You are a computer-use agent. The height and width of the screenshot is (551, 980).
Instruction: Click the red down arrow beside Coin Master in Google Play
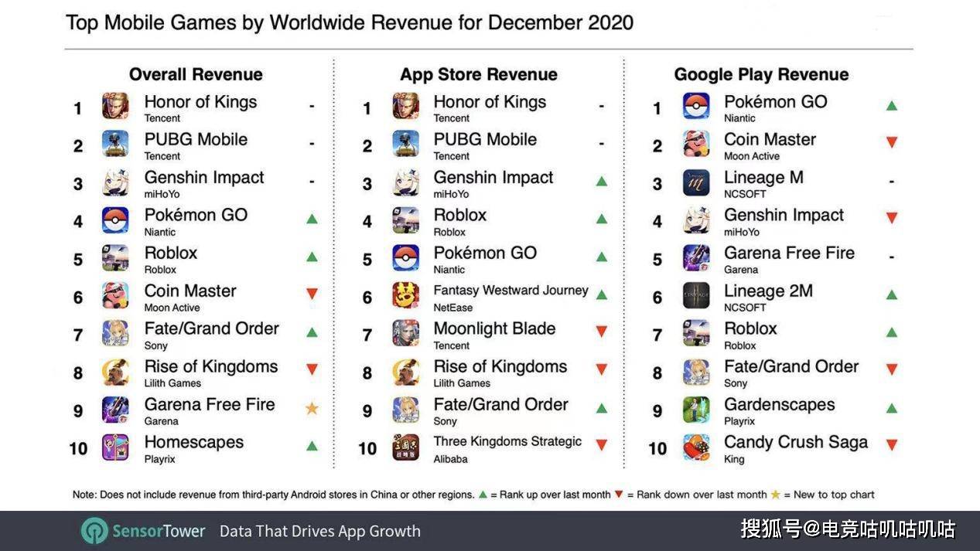click(892, 143)
